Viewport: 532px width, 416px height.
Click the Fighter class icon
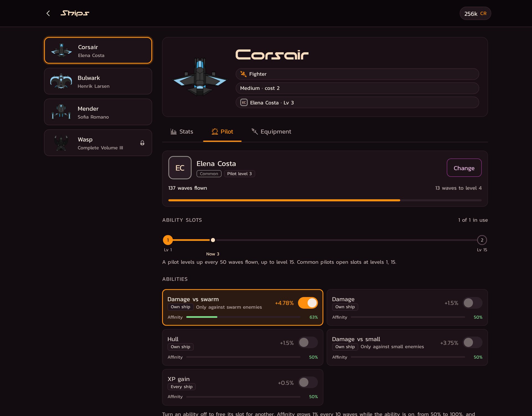(x=243, y=74)
